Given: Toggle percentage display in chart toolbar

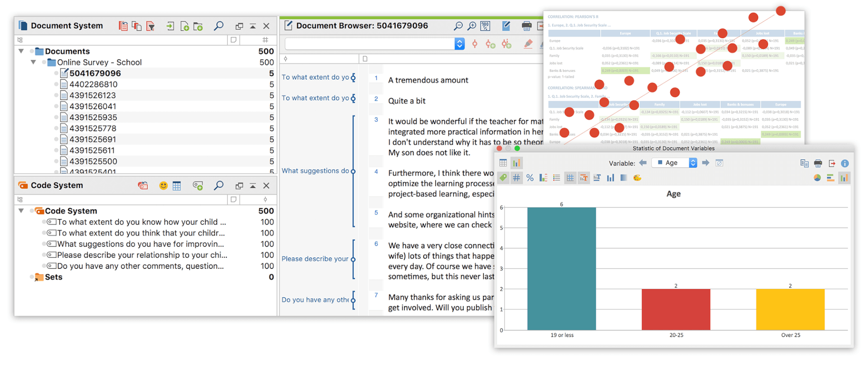Looking at the screenshot, I should click(x=530, y=178).
